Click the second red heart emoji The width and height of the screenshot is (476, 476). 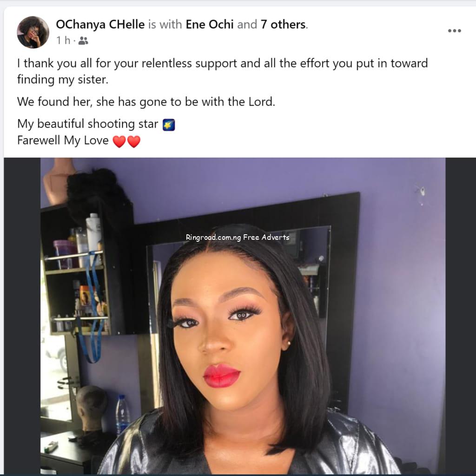coord(134,141)
